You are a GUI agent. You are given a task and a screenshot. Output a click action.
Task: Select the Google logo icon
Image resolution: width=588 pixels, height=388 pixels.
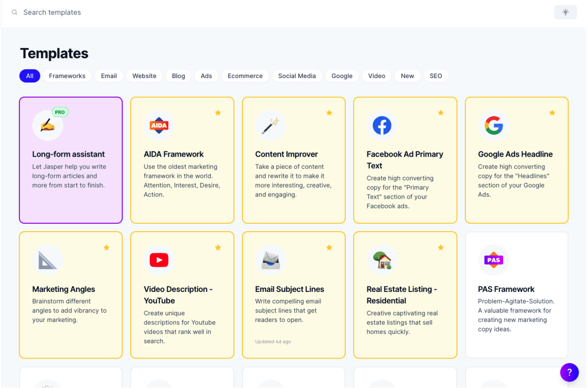pyautogui.click(x=493, y=126)
